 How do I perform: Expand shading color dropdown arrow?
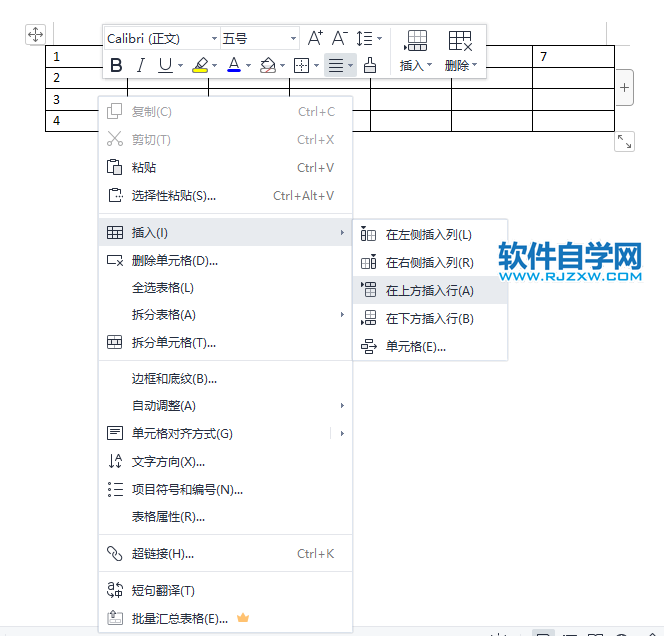click(282, 66)
